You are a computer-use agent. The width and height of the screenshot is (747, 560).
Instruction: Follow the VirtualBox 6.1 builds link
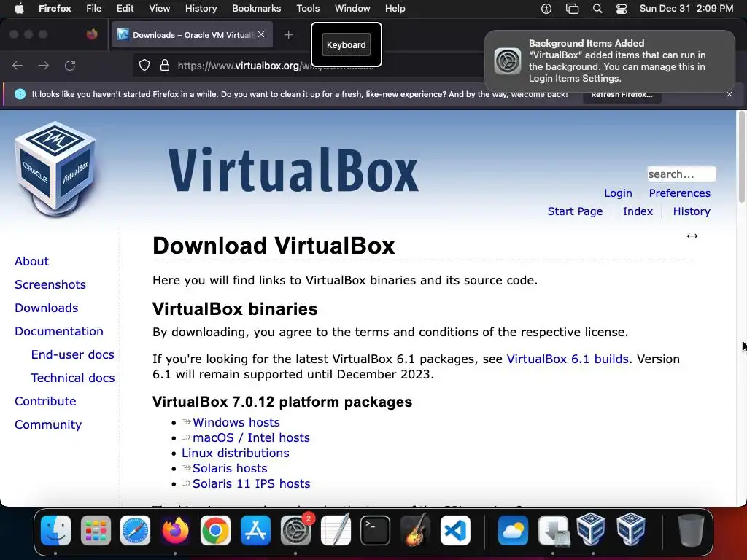tap(568, 359)
